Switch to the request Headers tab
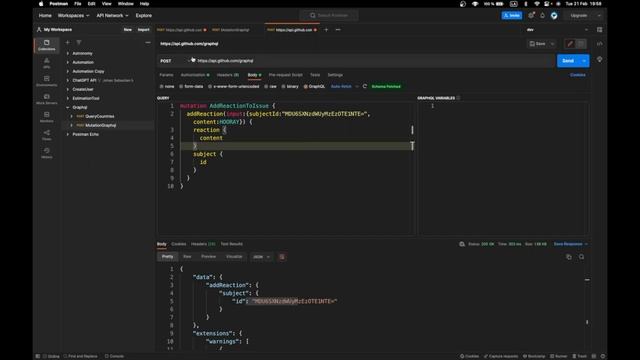Image resolution: width=640 pixels, height=360 pixels. coord(228,75)
